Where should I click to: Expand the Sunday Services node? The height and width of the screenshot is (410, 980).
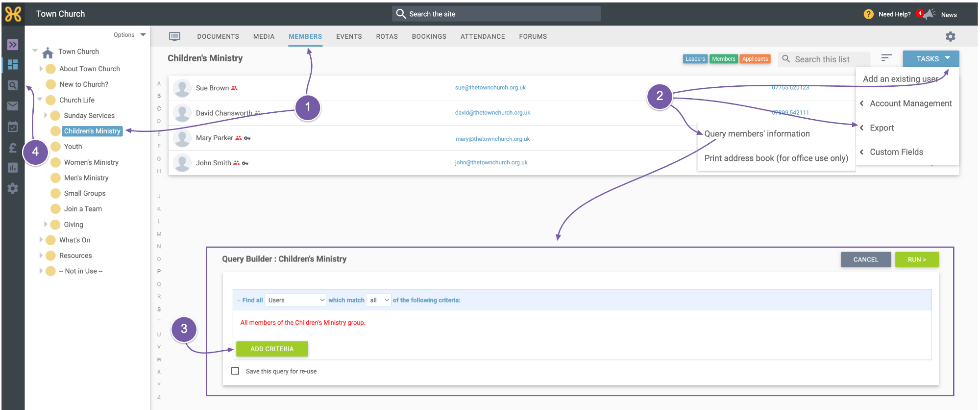pos(46,115)
